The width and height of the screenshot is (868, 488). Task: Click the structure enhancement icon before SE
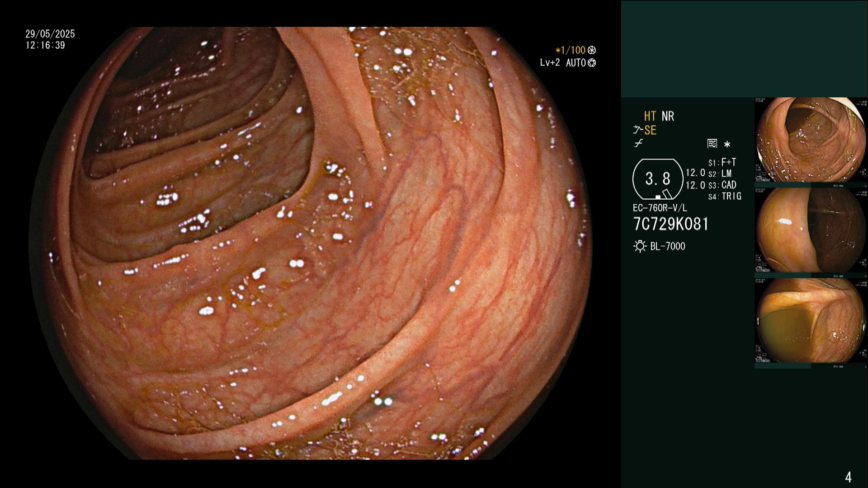(638, 131)
